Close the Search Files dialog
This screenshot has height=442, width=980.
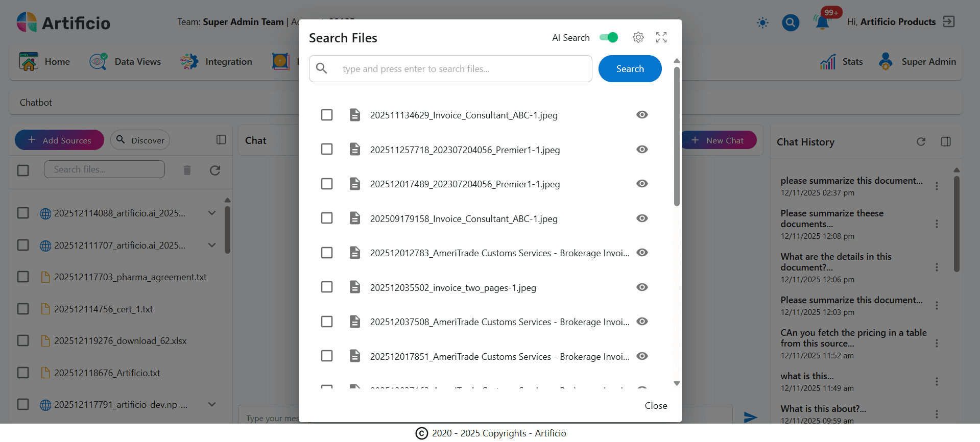click(x=656, y=406)
